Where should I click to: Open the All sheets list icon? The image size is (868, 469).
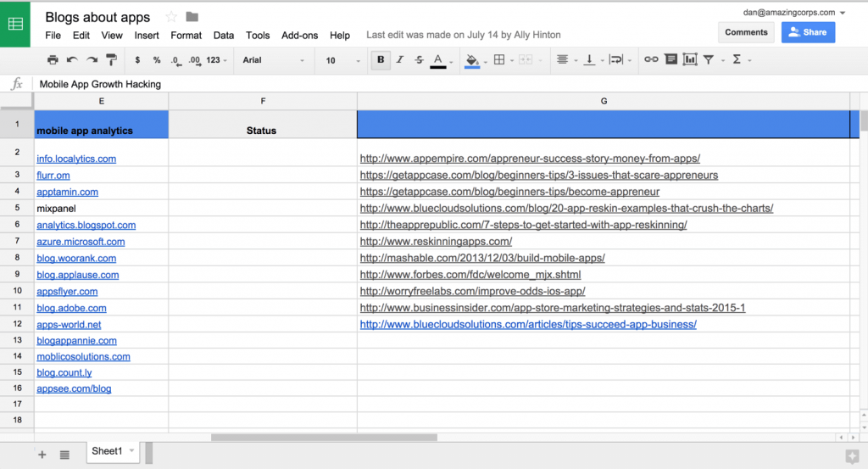(x=64, y=455)
